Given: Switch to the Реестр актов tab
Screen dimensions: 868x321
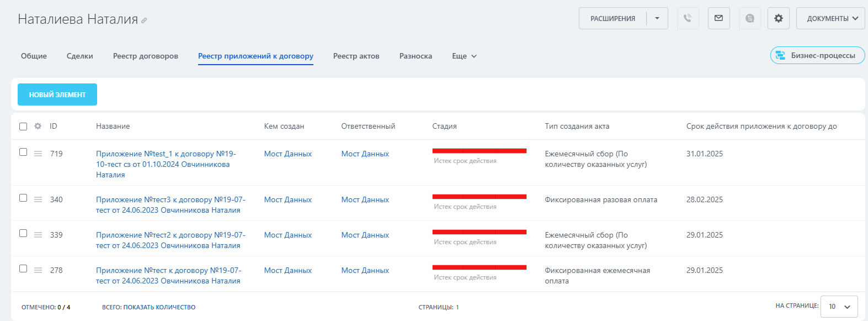Looking at the screenshot, I should (356, 56).
